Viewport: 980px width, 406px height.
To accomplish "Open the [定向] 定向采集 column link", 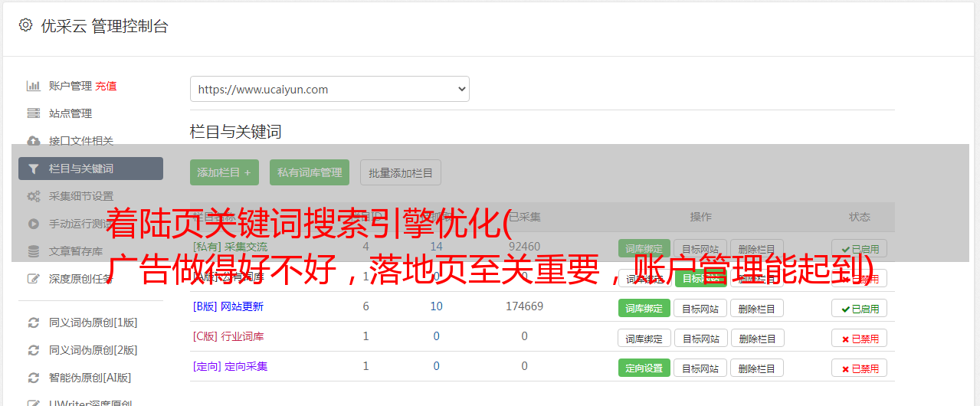I will (231, 366).
